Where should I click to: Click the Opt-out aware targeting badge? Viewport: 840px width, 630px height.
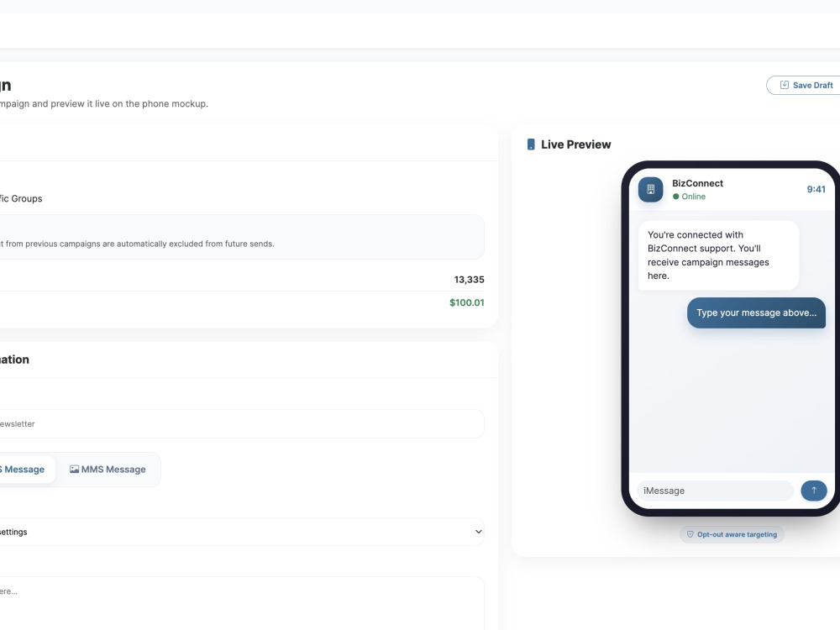pos(732,534)
